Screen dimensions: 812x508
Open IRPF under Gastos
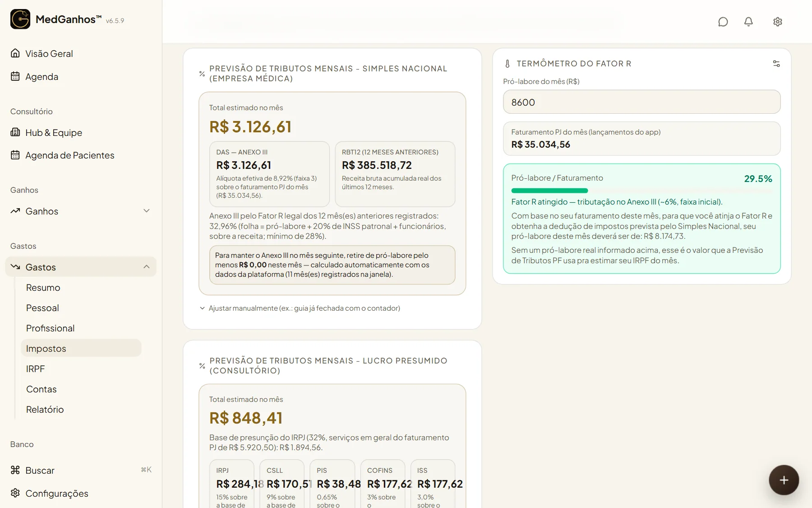point(35,369)
